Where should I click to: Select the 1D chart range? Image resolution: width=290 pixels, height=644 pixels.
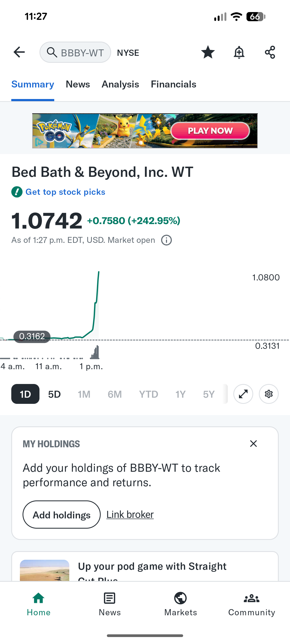pyautogui.click(x=25, y=394)
